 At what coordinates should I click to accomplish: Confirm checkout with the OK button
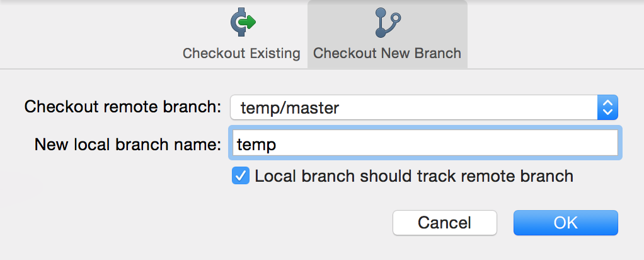pos(565,222)
